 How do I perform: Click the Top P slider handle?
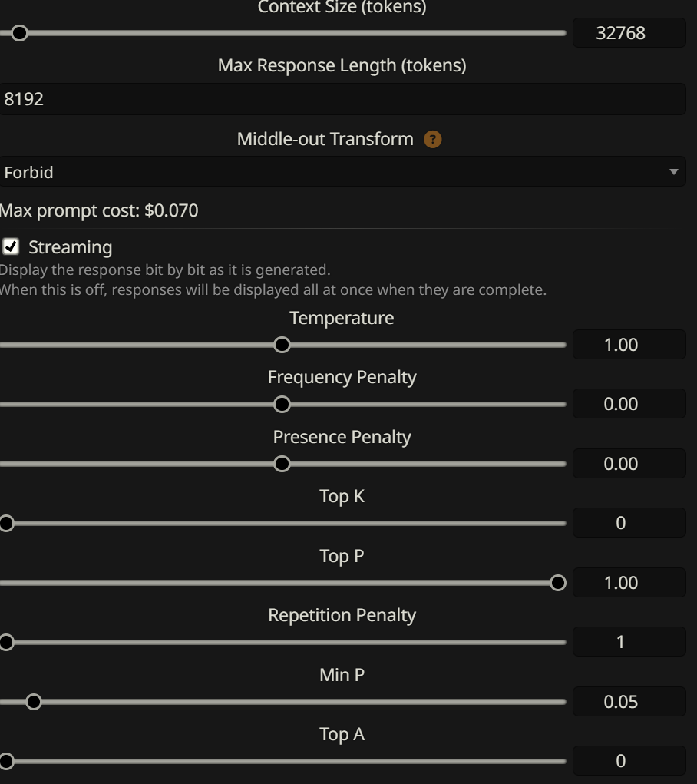[558, 583]
